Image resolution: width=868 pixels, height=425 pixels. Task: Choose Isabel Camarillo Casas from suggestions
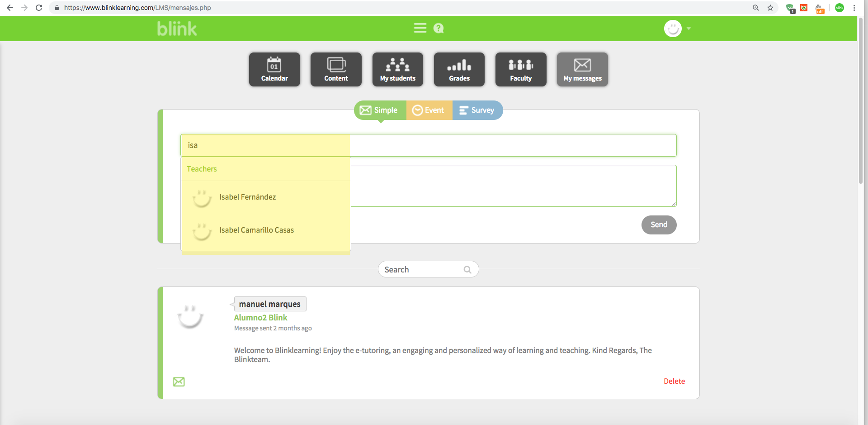[256, 230]
